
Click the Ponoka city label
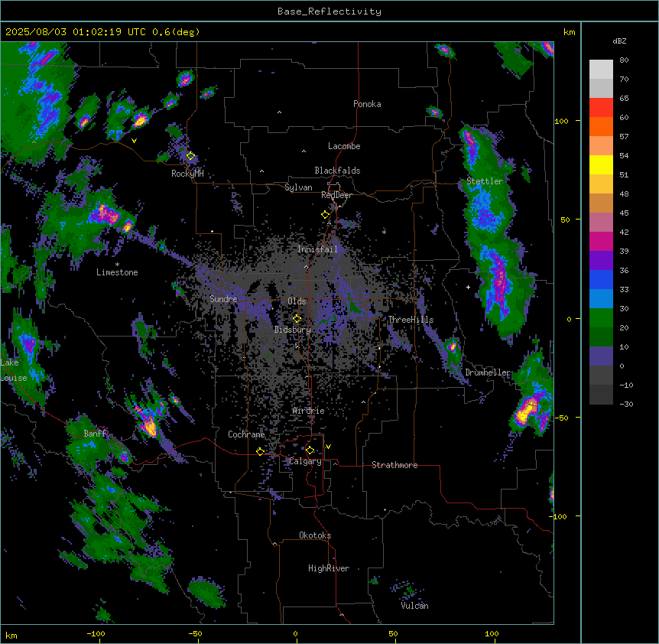pos(367,104)
